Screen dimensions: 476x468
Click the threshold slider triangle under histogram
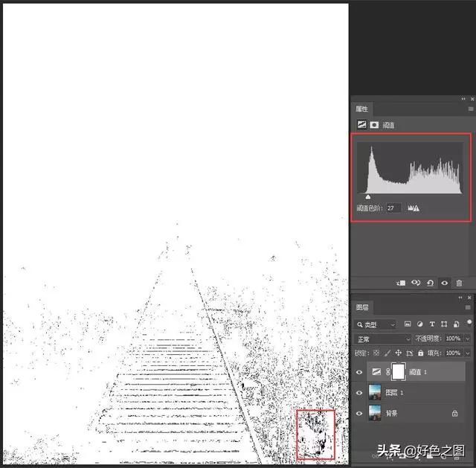367,196
